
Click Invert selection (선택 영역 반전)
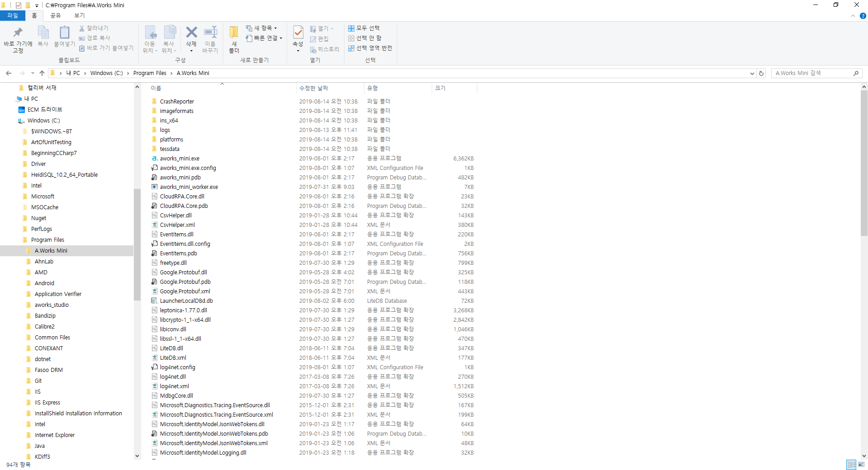click(370, 48)
